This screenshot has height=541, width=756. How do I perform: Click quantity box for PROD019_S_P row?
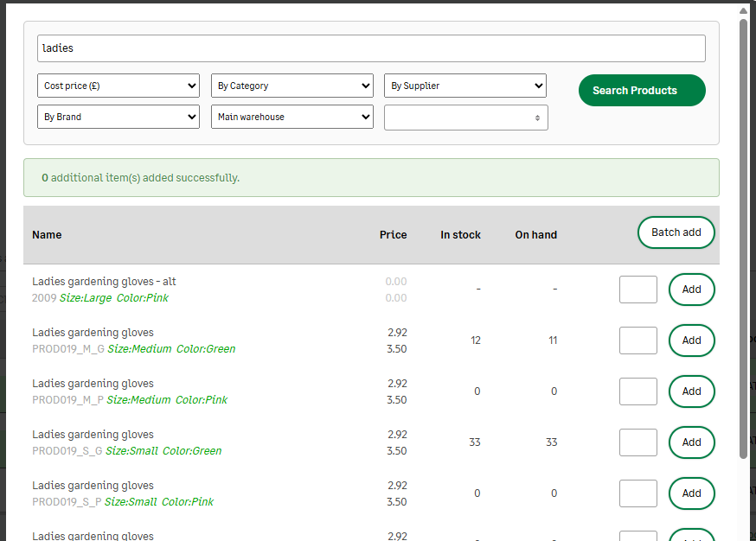[637, 493]
